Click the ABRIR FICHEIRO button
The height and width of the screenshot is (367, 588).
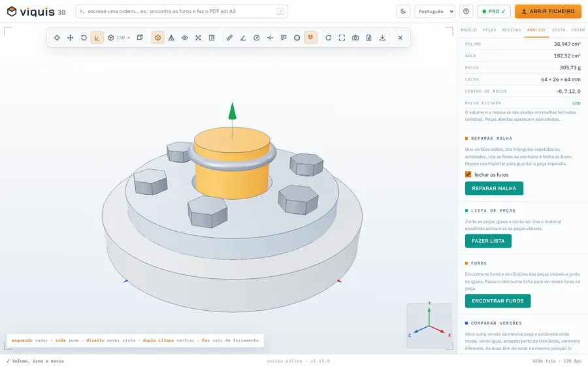(548, 11)
